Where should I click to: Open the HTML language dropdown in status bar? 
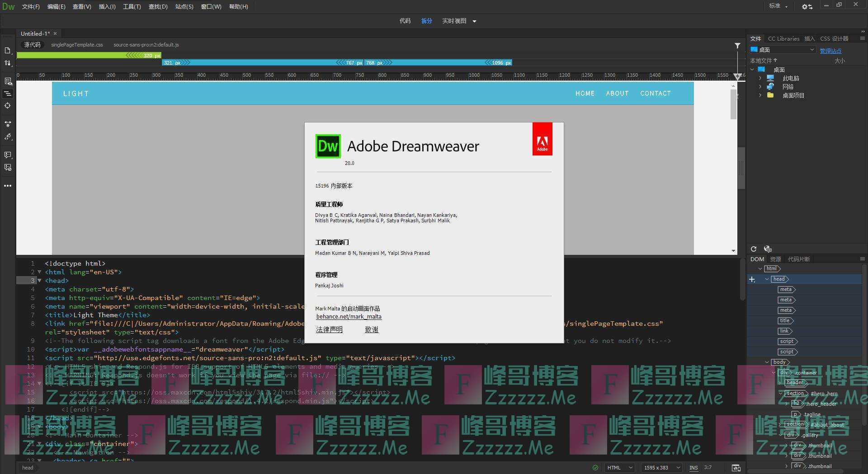(619, 468)
